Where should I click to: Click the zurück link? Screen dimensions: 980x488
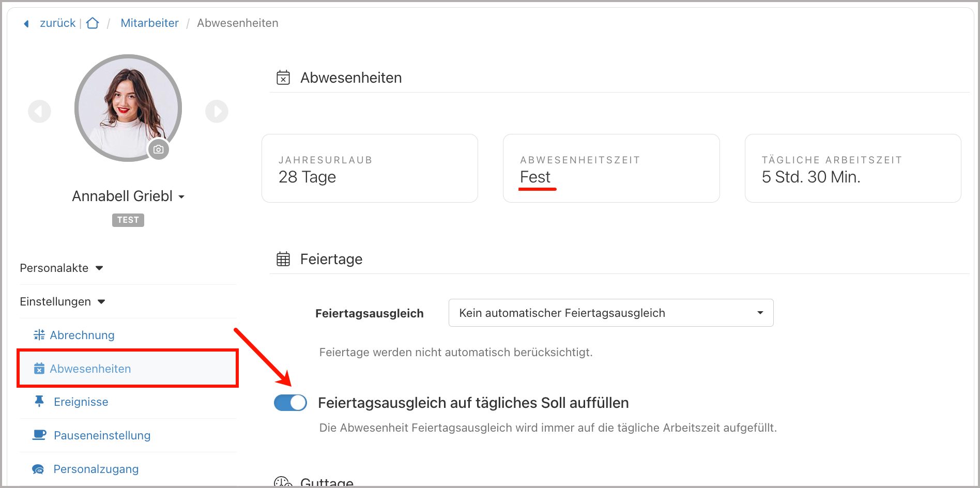tap(57, 23)
